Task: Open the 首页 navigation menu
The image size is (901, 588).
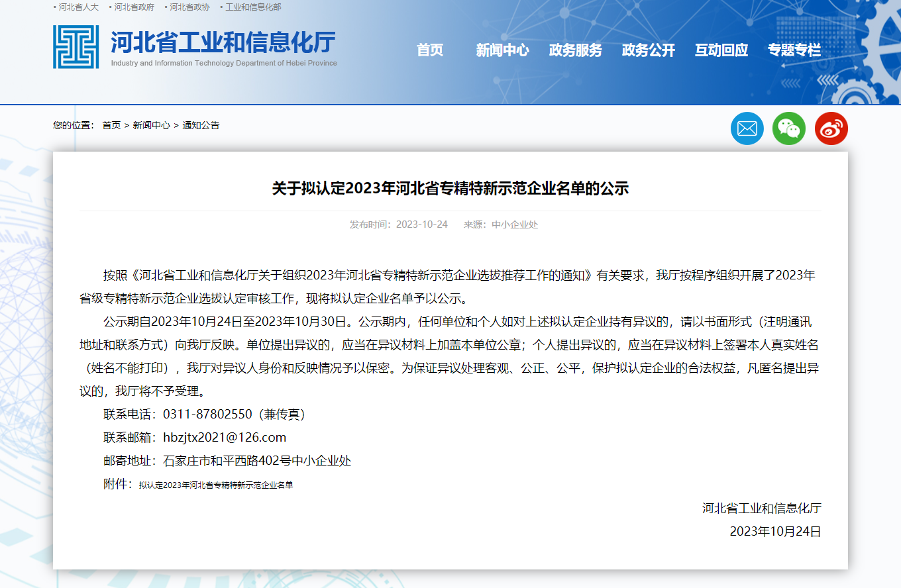Action: pos(430,50)
